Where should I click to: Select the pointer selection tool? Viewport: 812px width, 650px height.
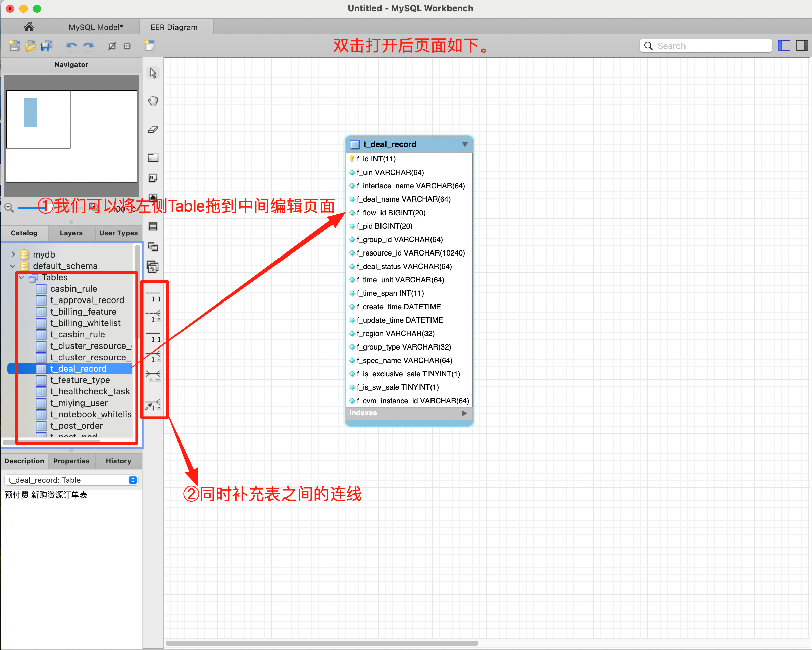(153, 73)
